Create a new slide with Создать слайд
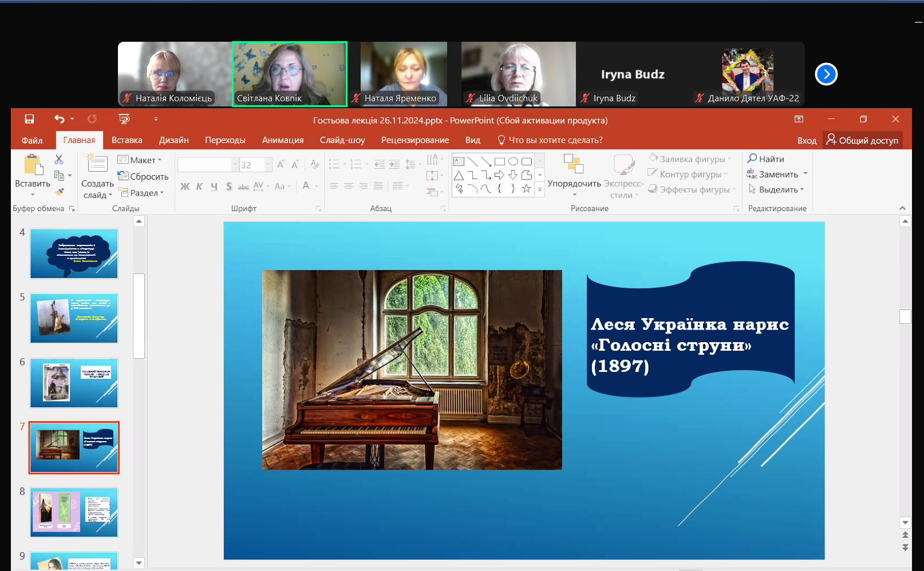 coord(97,176)
